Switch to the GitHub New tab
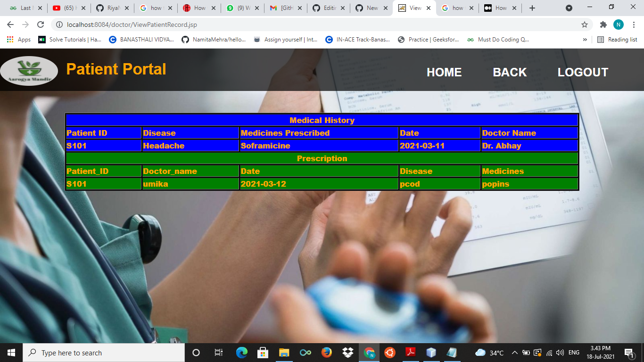The width and height of the screenshot is (644, 362). tap(372, 8)
